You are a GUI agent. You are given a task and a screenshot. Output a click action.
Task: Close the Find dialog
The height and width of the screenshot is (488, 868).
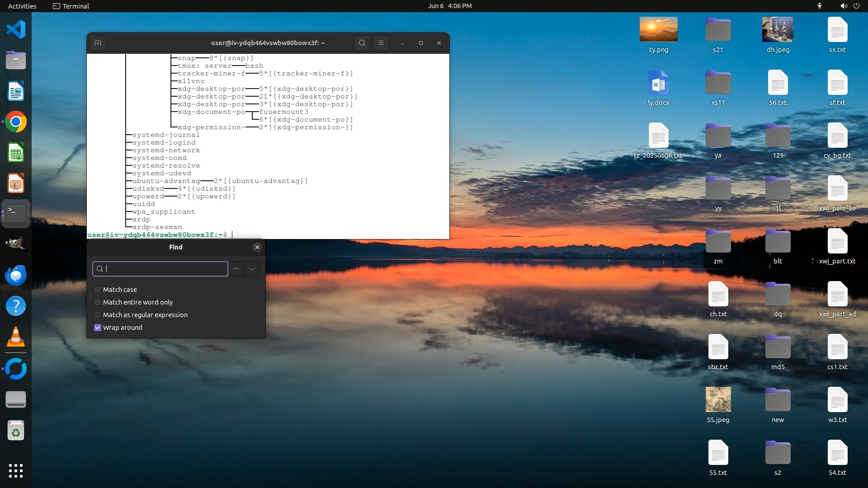click(257, 247)
